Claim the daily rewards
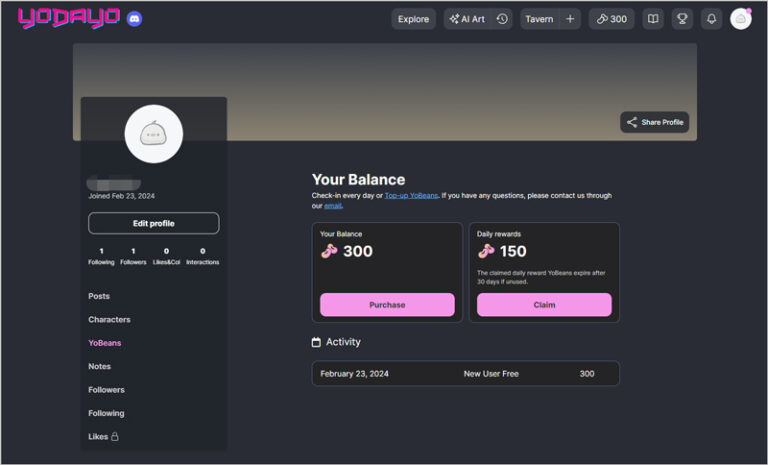Viewport: 768px width, 465px height. [x=544, y=305]
